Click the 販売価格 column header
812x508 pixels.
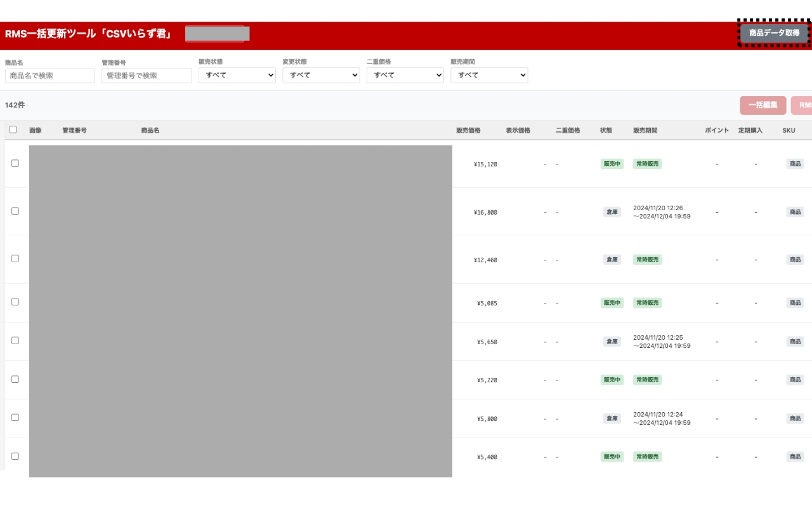(468, 130)
